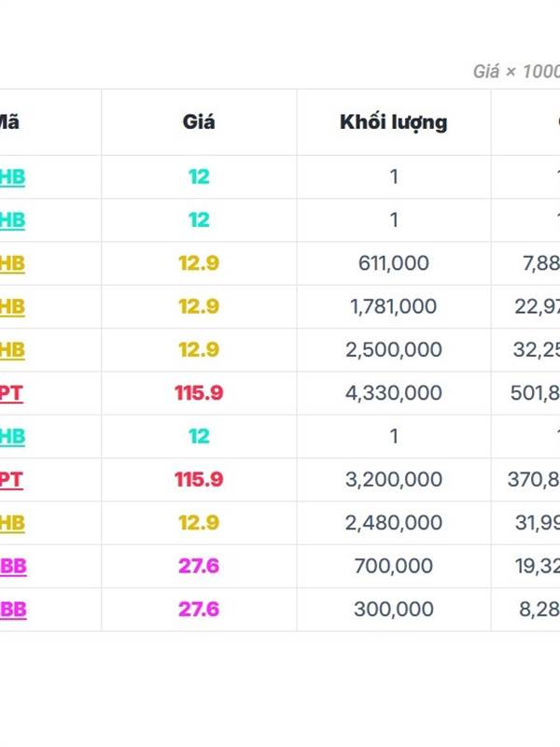Select the 4,330,000 volume cell
This screenshot has width=560, height=747.
[x=393, y=393]
